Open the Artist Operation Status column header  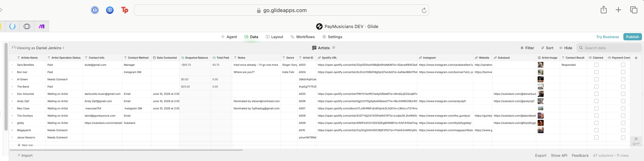click(65, 57)
